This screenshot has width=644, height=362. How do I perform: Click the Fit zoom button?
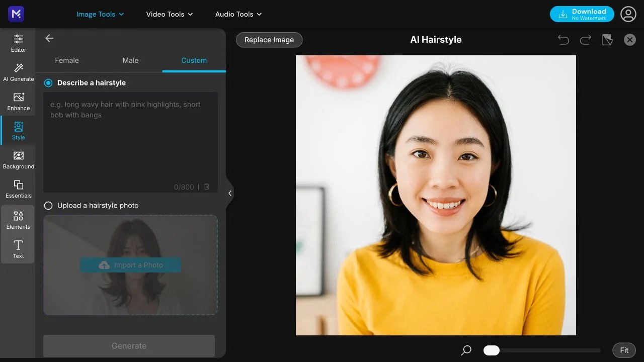[x=624, y=350]
